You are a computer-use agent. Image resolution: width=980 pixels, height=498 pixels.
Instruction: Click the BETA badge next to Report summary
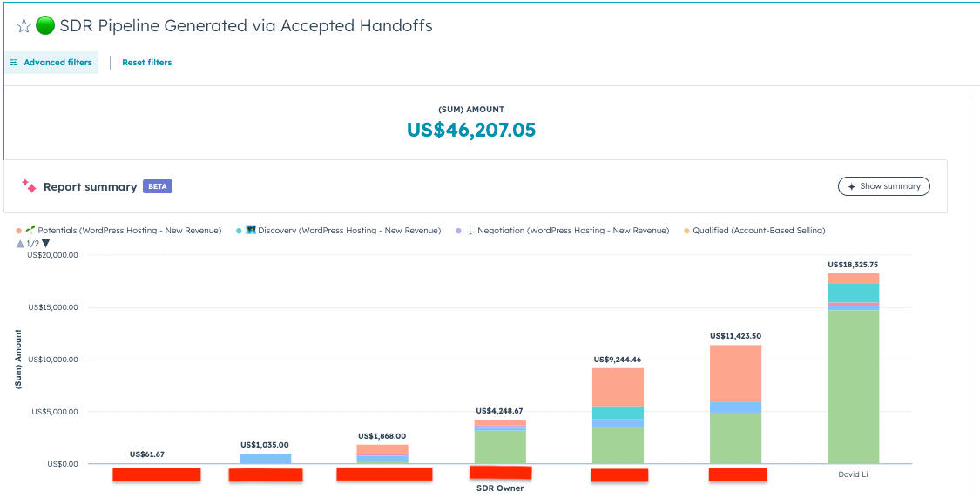pyautogui.click(x=157, y=186)
